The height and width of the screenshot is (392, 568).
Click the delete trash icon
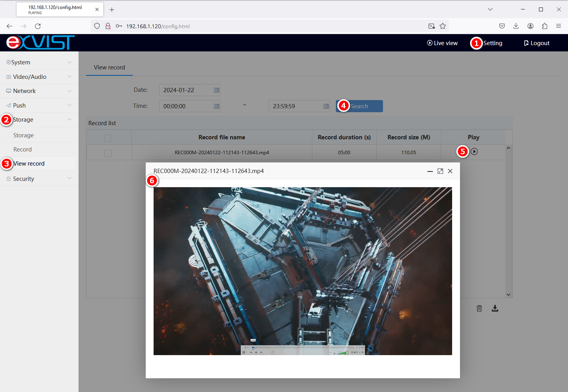point(479,308)
